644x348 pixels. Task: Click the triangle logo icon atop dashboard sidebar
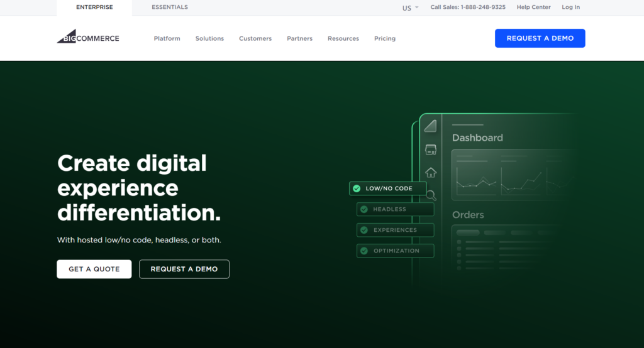tap(430, 126)
